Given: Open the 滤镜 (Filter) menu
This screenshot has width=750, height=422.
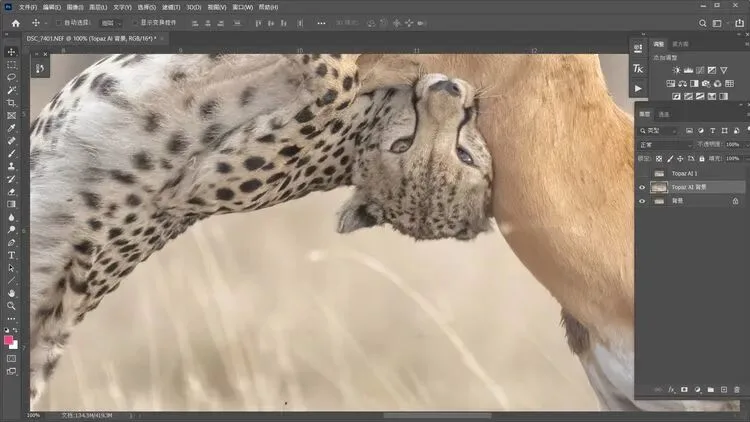Looking at the screenshot, I should [x=171, y=7].
